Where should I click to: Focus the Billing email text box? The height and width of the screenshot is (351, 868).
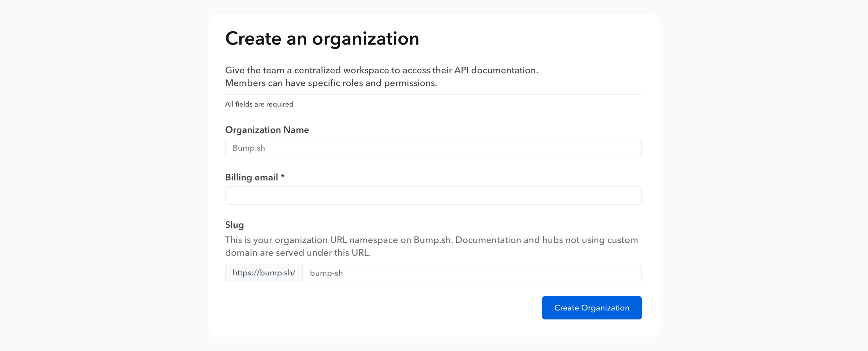(x=433, y=195)
